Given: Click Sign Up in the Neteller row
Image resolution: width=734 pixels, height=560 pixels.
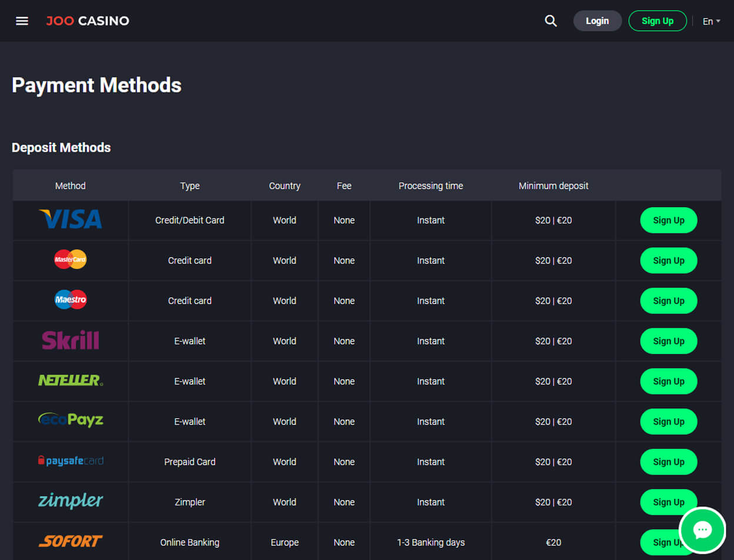Looking at the screenshot, I should pos(669,381).
